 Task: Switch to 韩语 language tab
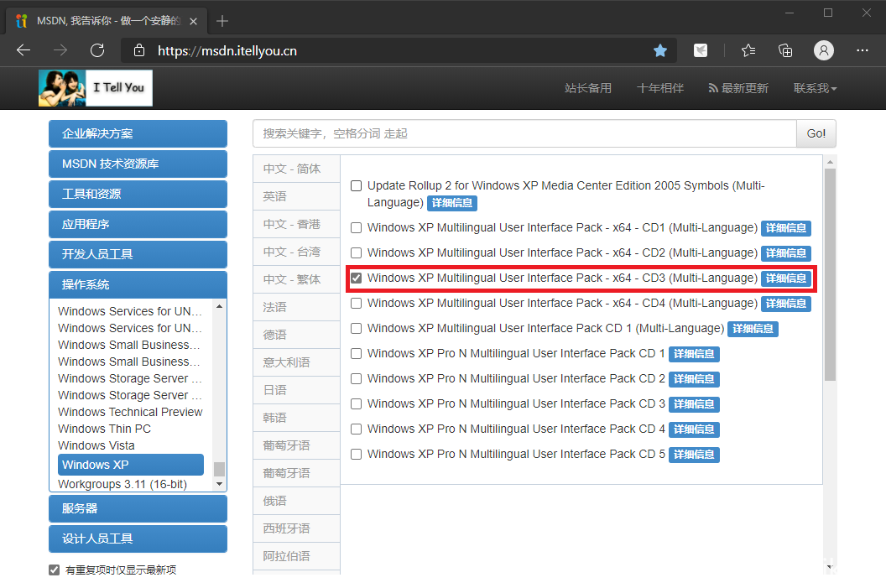coord(296,418)
